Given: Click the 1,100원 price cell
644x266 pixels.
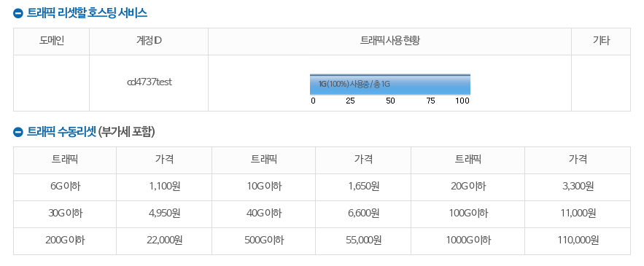Looking at the screenshot, I should (x=164, y=187).
